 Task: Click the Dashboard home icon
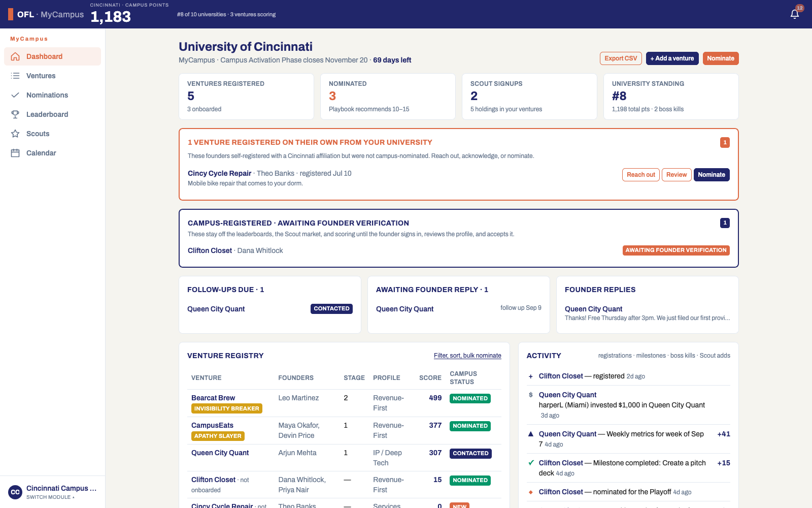coord(15,56)
